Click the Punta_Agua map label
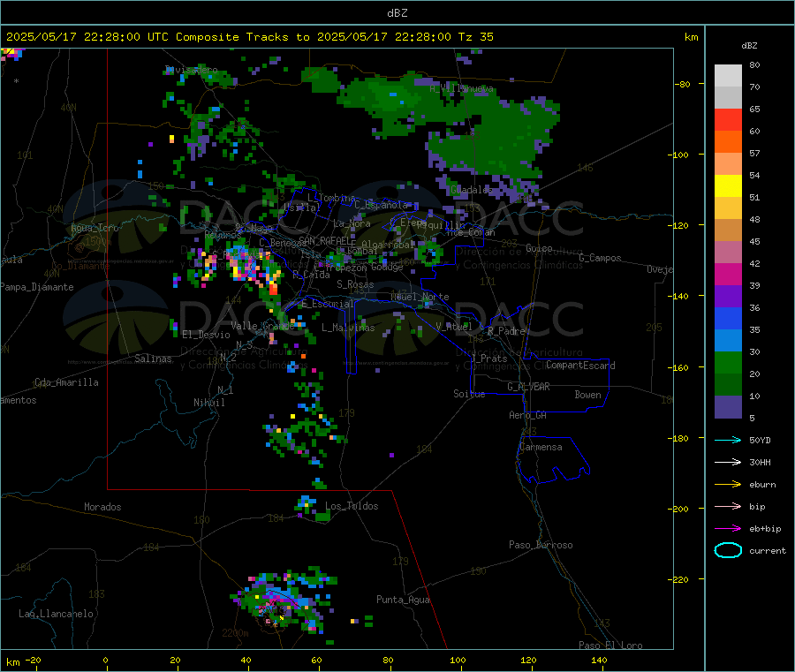The width and height of the screenshot is (795, 672). click(403, 600)
